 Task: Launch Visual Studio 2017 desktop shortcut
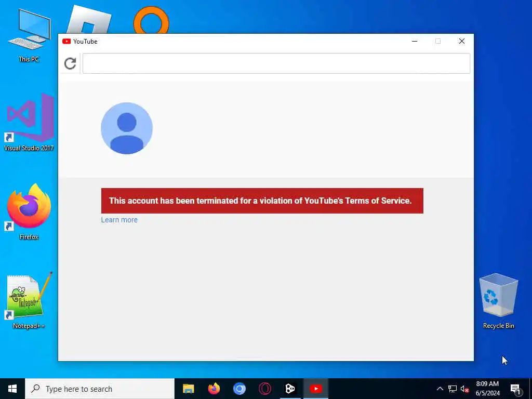[29, 123]
